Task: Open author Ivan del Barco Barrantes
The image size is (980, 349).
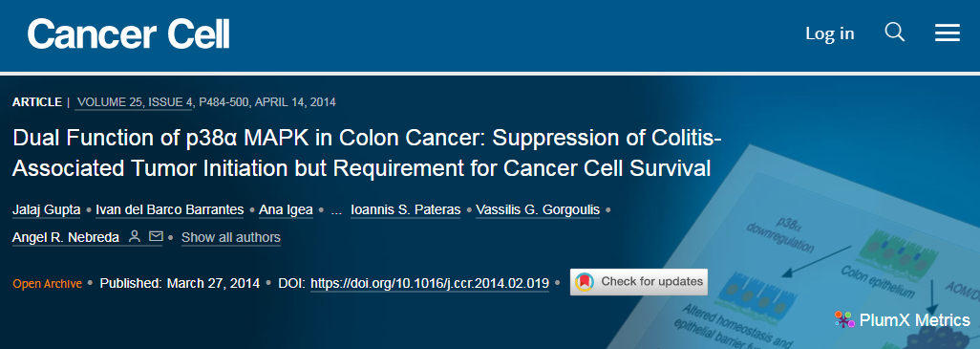Action: (x=169, y=210)
